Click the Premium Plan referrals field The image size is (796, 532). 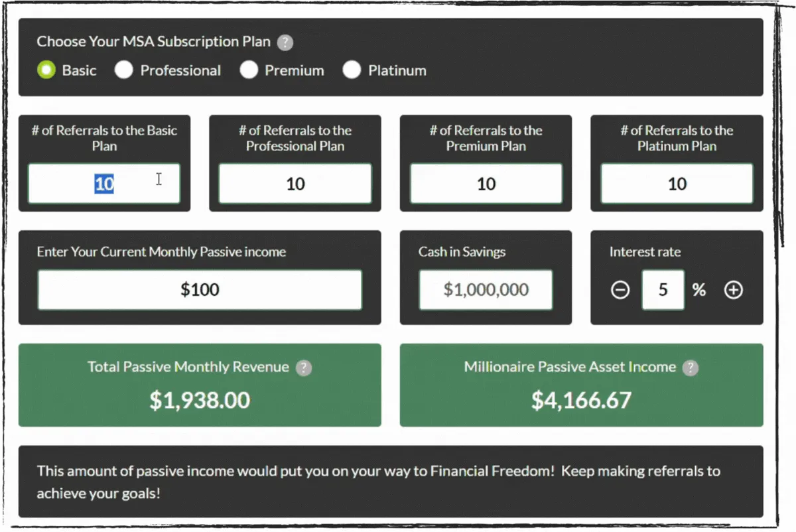click(x=486, y=184)
